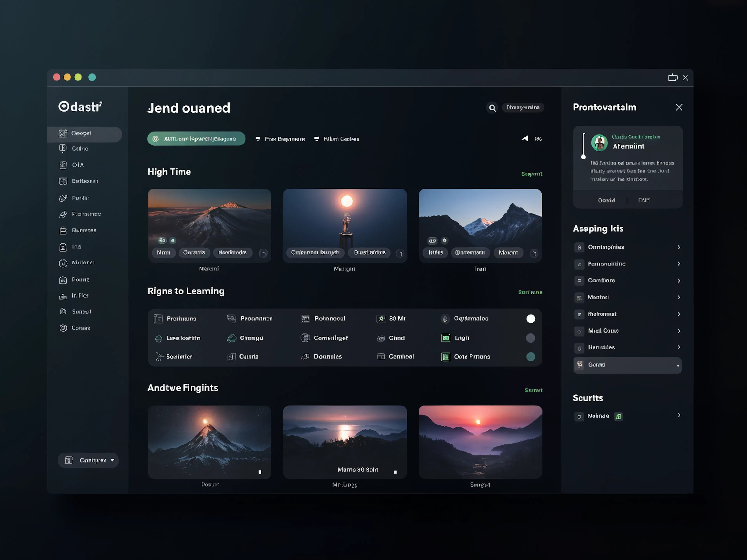
Task: Click the green Ligh icon
Action: point(445,338)
